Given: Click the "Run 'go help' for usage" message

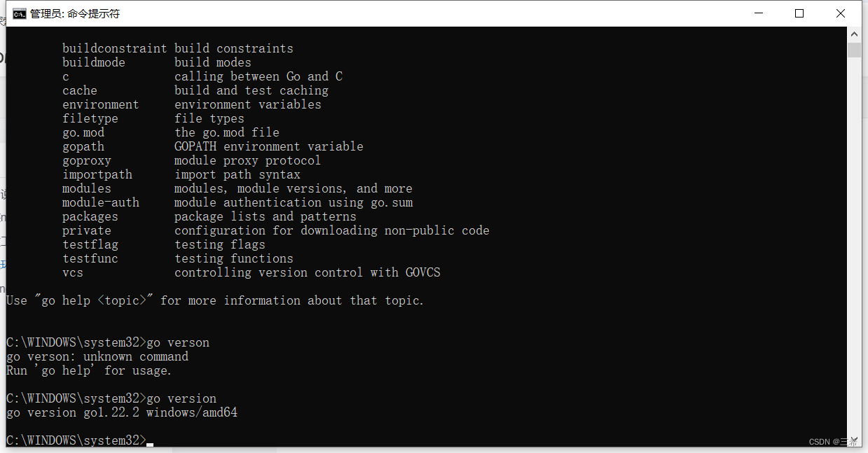Looking at the screenshot, I should click(88, 370).
